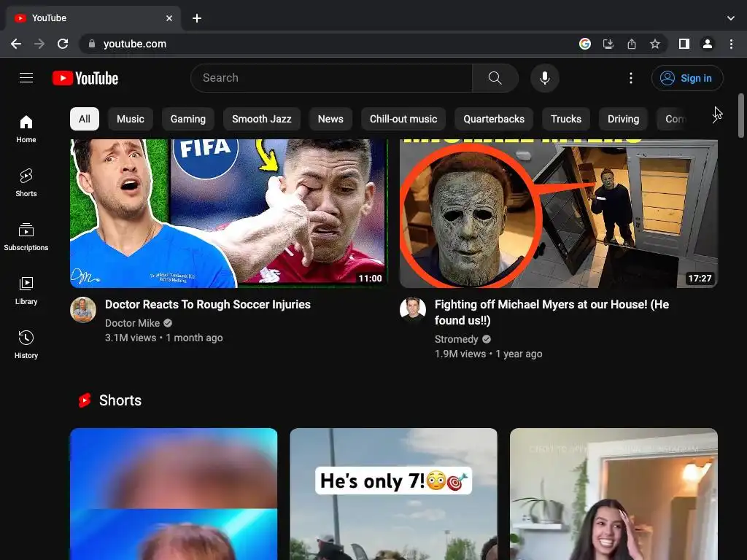
Task: Focus the YouTube search field
Action: tap(331, 78)
